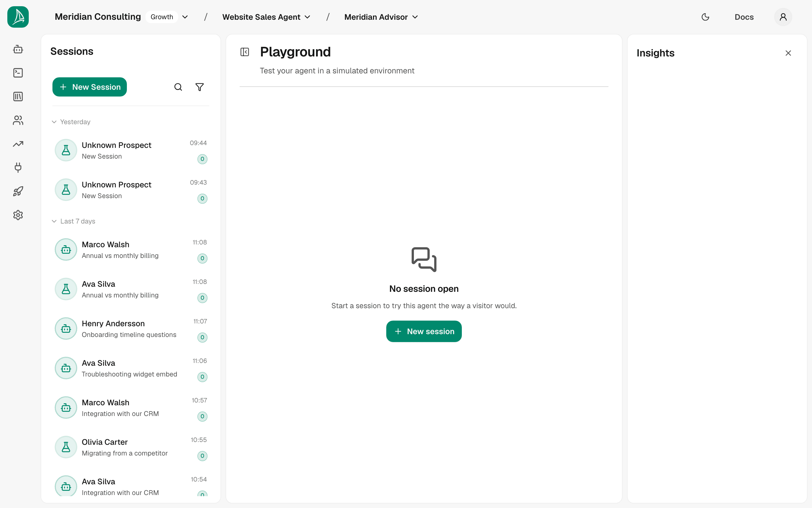Click the Growth plan badge
812x508 pixels.
click(162, 17)
